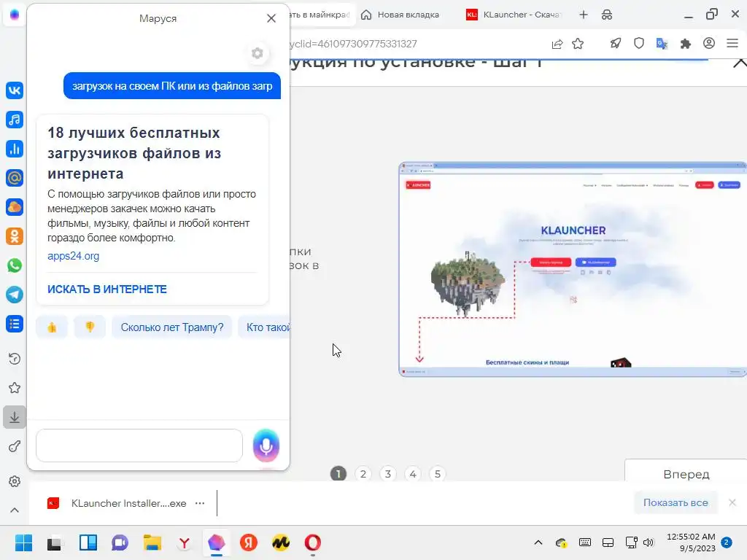
Task: Switch to the 'Новая вкладка' tab
Action: tap(400, 15)
